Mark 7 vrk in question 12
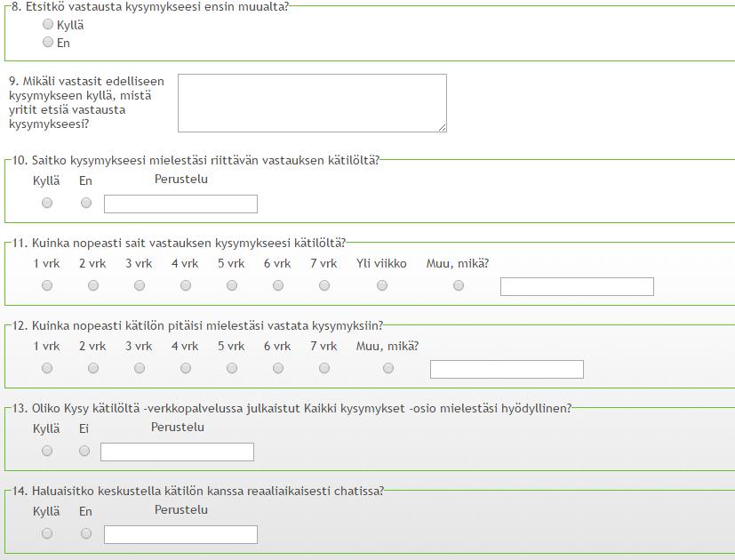This screenshot has height=560, width=735. (324, 368)
